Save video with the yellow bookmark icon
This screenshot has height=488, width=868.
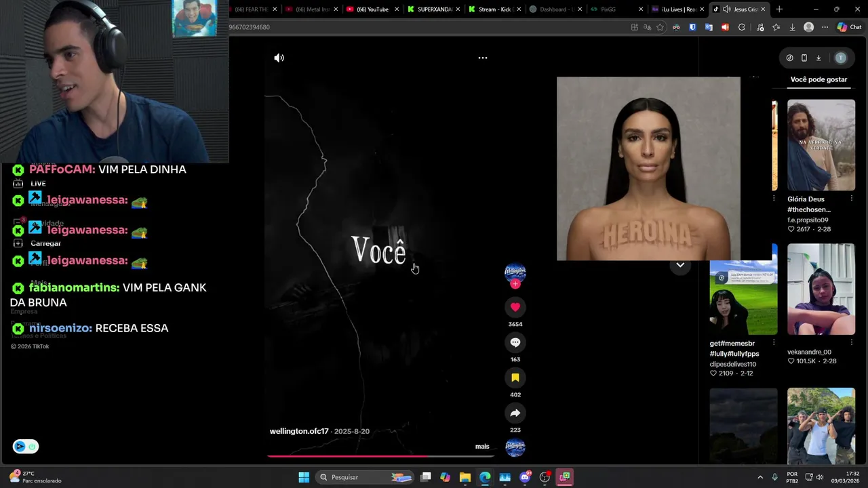tap(515, 378)
